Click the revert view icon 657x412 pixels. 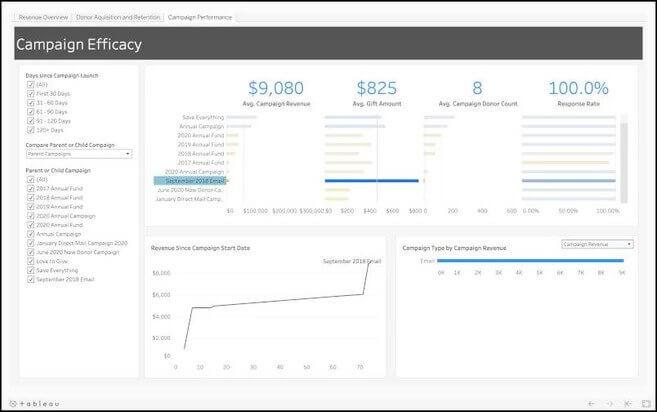coord(627,403)
